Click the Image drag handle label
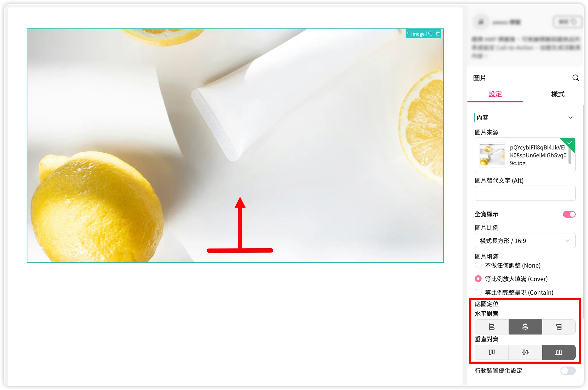 pos(416,34)
